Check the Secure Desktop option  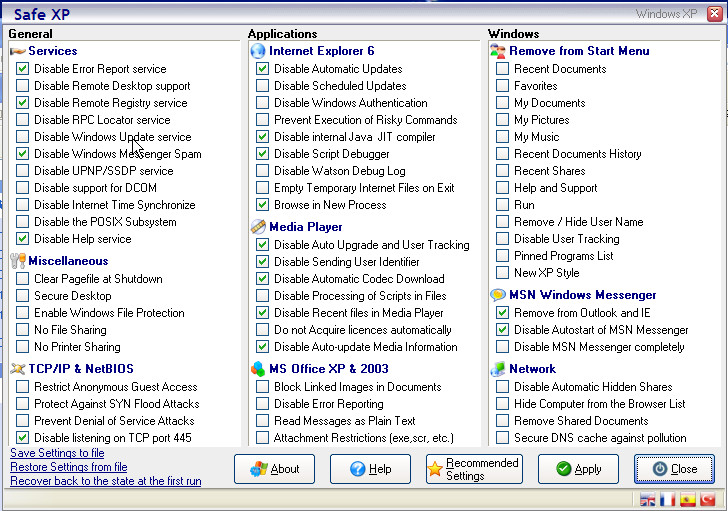point(22,296)
